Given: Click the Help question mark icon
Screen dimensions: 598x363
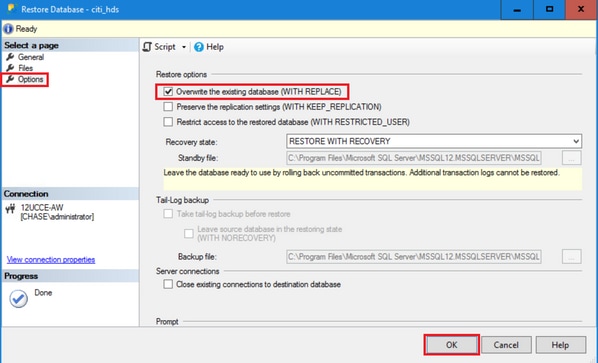Looking at the screenshot, I should pos(199,47).
